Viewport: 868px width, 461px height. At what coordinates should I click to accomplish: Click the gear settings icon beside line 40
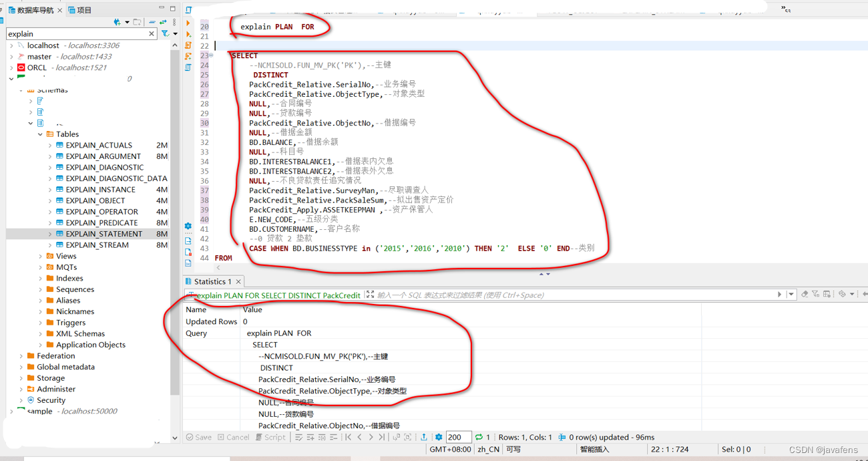(189, 226)
